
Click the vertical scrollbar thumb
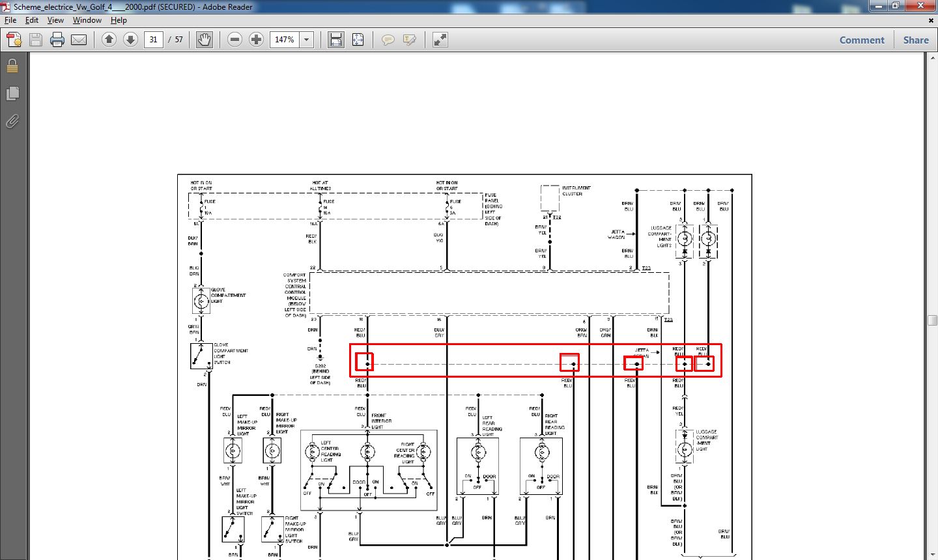point(932,320)
